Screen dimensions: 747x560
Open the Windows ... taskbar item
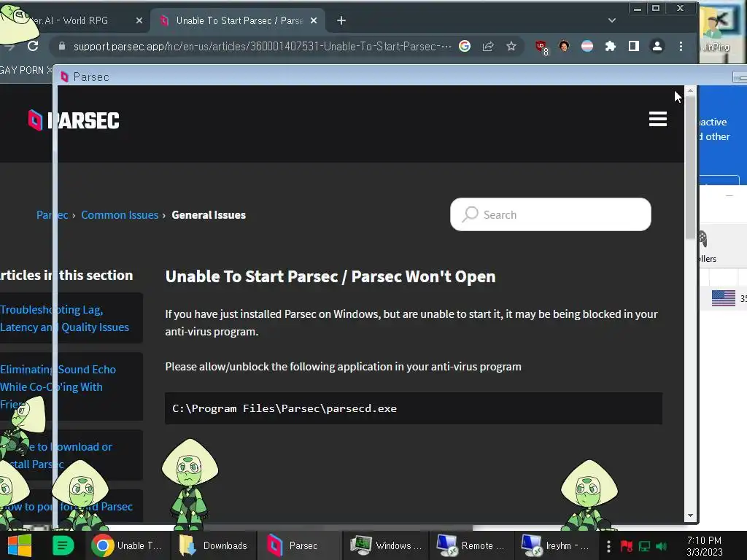(386, 545)
